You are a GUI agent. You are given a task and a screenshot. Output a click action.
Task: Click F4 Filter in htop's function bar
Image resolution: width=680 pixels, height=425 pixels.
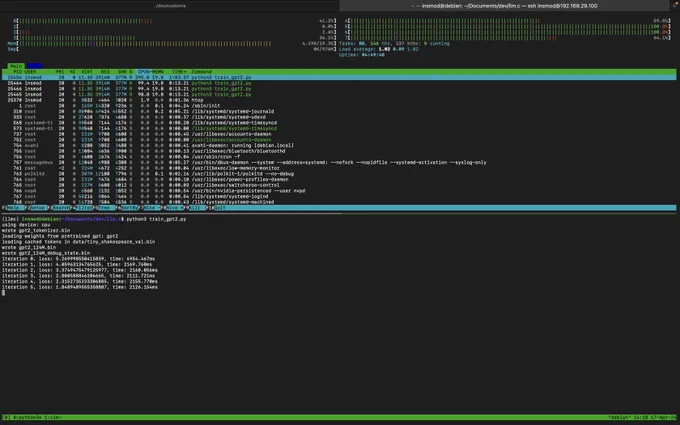(83, 208)
